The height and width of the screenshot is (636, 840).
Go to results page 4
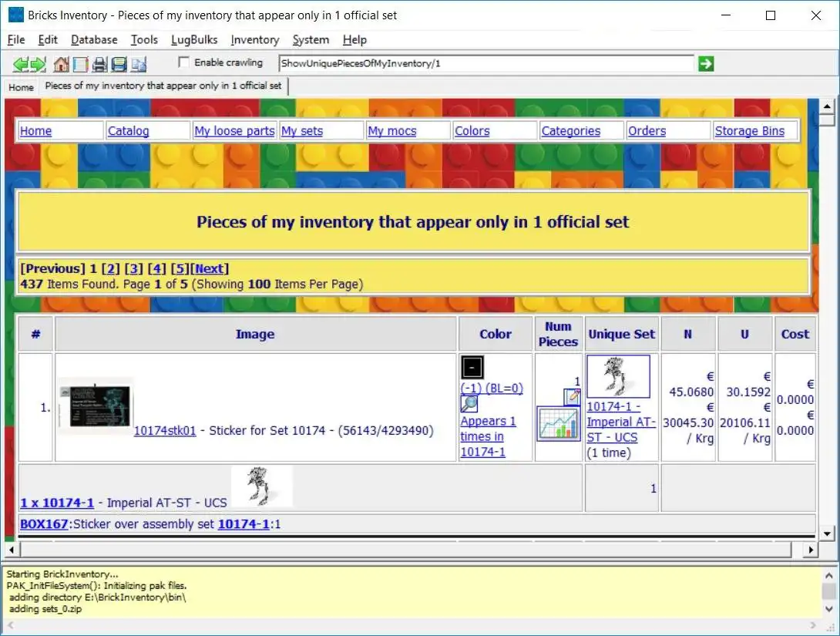click(157, 268)
